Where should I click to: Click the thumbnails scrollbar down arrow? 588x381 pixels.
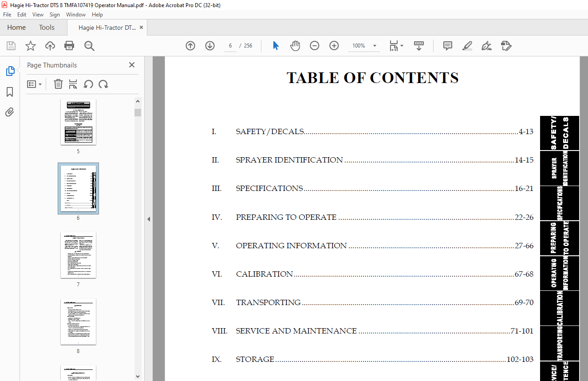(x=138, y=377)
